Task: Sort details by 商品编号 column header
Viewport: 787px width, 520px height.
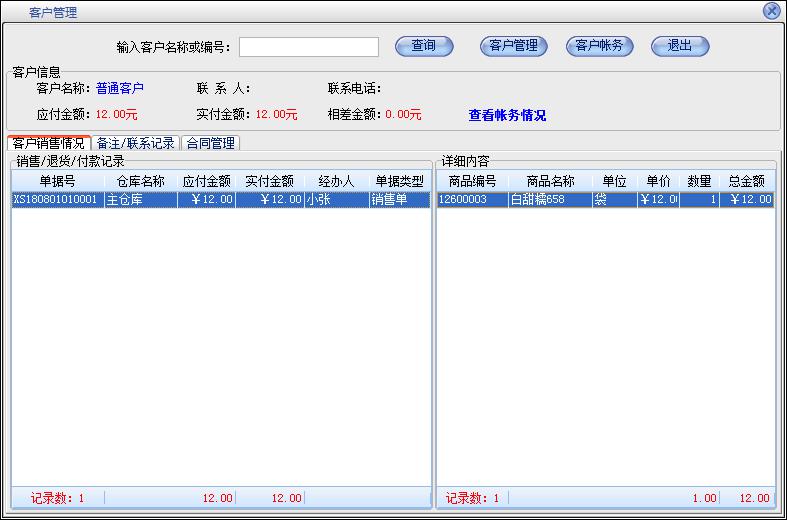Action: 472,181
